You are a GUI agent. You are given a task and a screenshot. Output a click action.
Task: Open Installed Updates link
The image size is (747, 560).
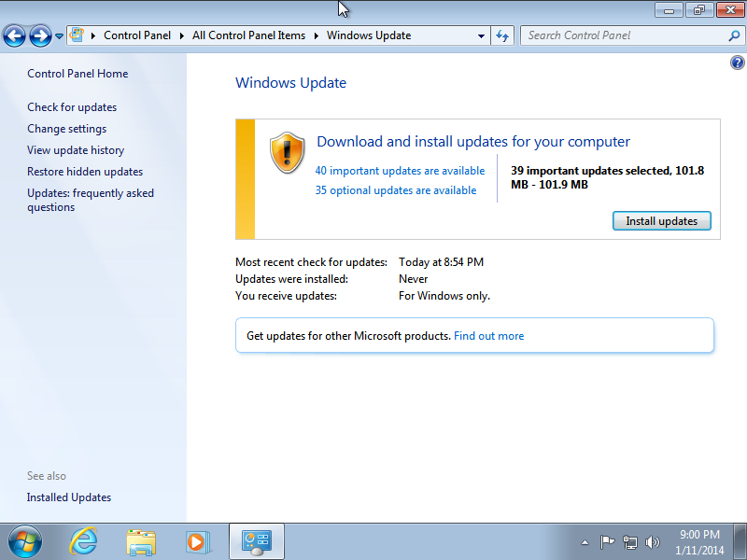[68, 497]
